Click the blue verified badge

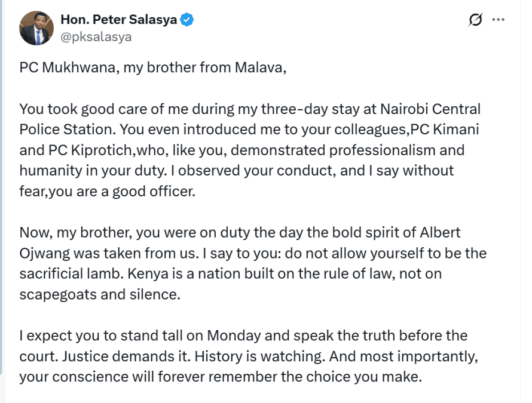pyautogui.click(x=188, y=20)
